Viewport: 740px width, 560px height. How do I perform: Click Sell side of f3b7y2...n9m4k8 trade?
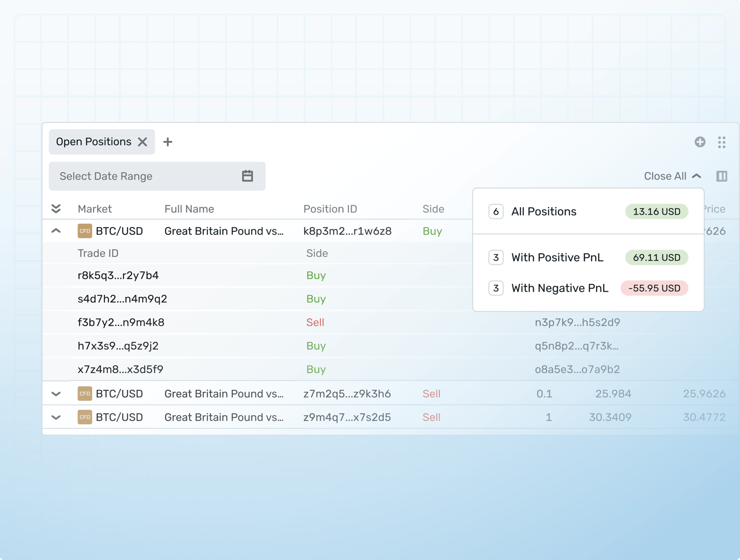pyautogui.click(x=315, y=322)
